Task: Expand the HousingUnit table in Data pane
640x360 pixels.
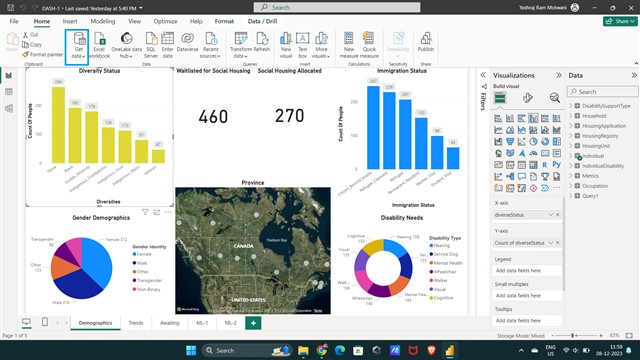Action: click(571, 146)
